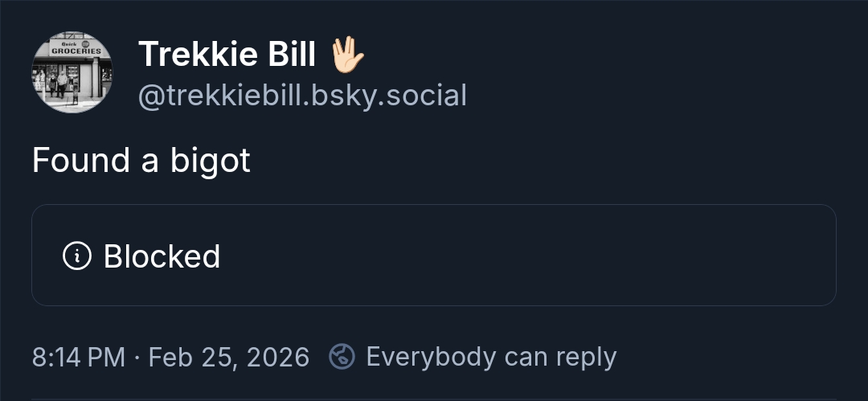Screen dimensions: 868x401
Task: Click the dot separator between time and date
Action: click(137, 357)
